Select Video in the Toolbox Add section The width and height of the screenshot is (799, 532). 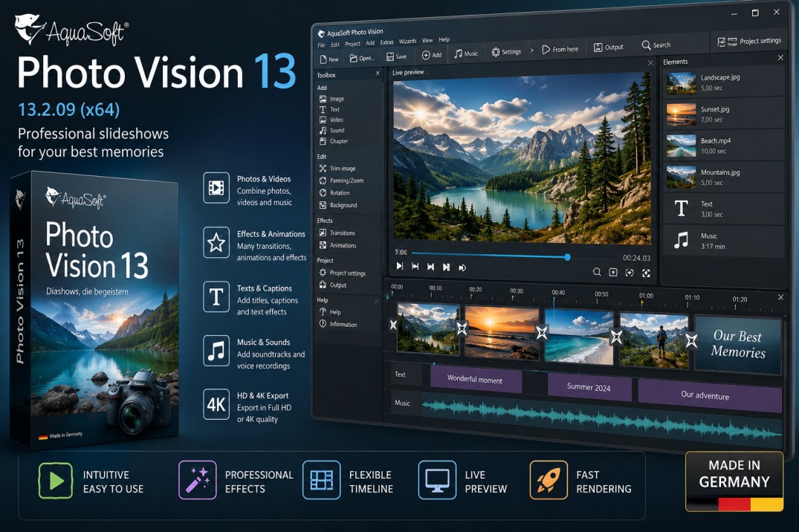click(331, 120)
